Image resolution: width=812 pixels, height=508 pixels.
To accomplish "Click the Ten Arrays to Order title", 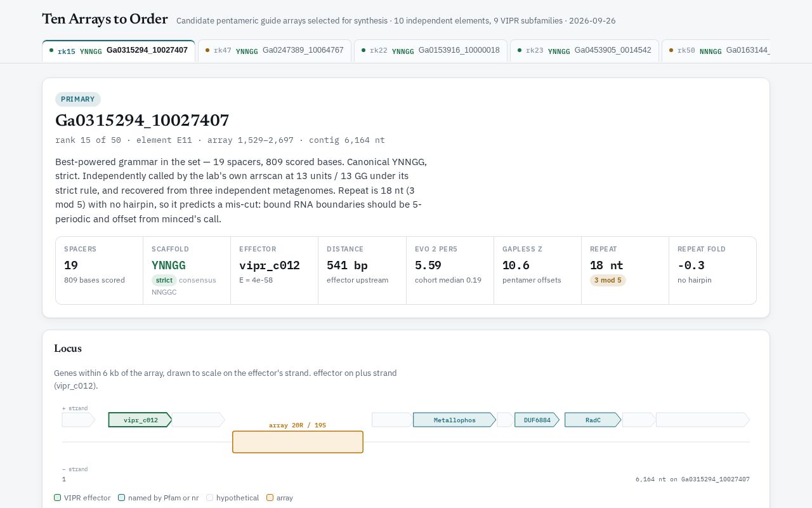I will pos(105,19).
